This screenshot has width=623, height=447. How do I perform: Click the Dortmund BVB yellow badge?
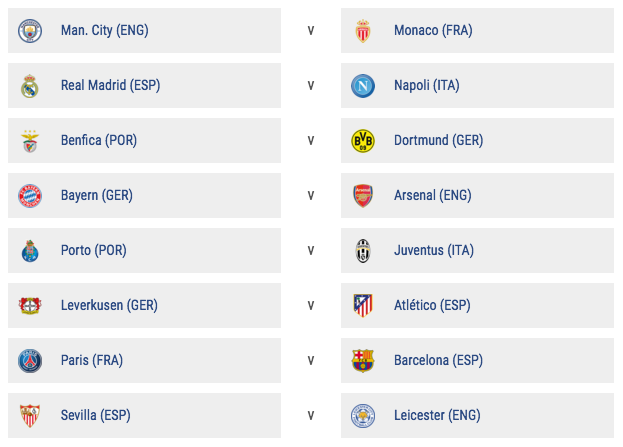(363, 141)
